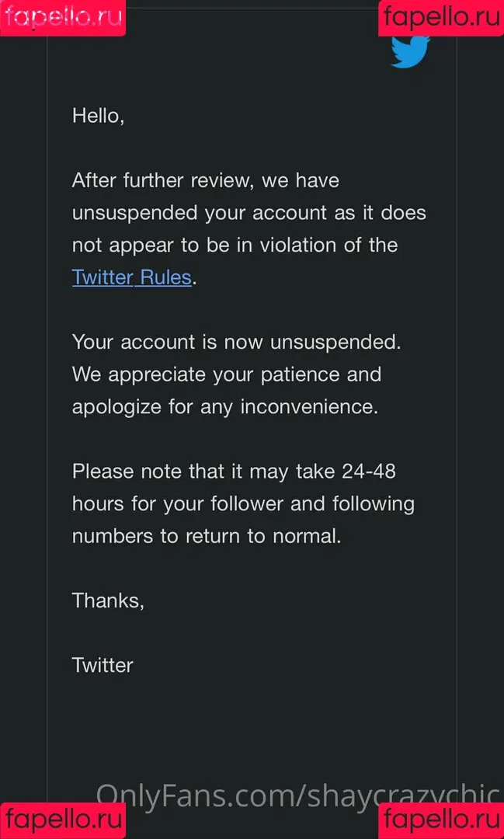This screenshot has width=504, height=839.
Task: Click the "apologize for any inconvenience." line
Action: click(x=225, y=406)
